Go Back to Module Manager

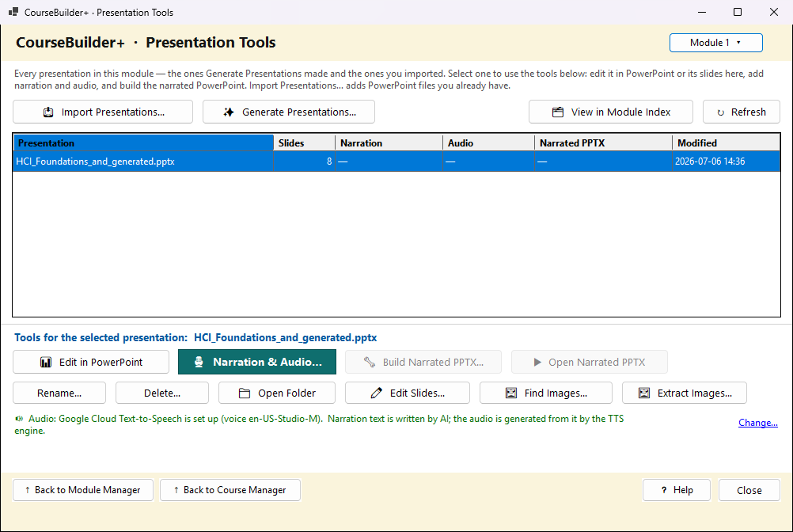[x=83, y=490]
